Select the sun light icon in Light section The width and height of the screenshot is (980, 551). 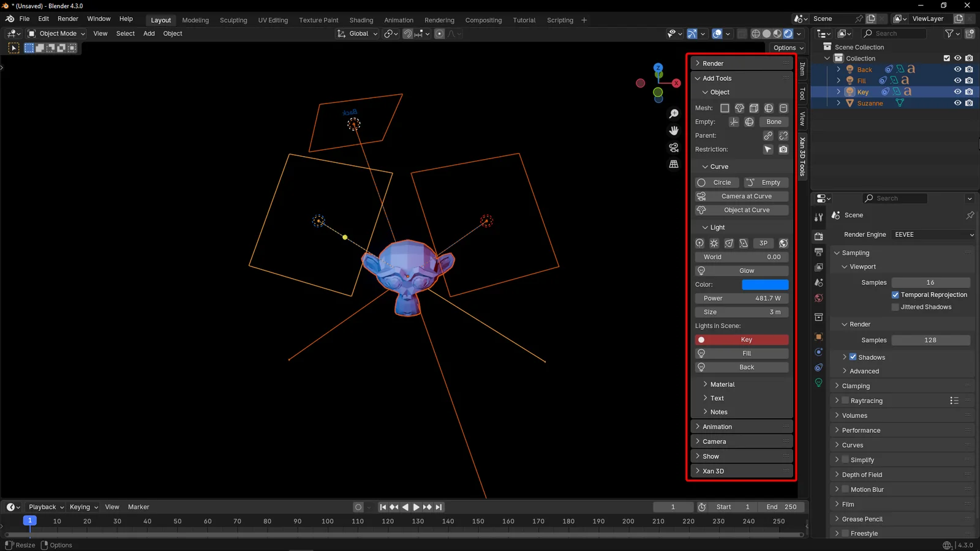point(714,243)
